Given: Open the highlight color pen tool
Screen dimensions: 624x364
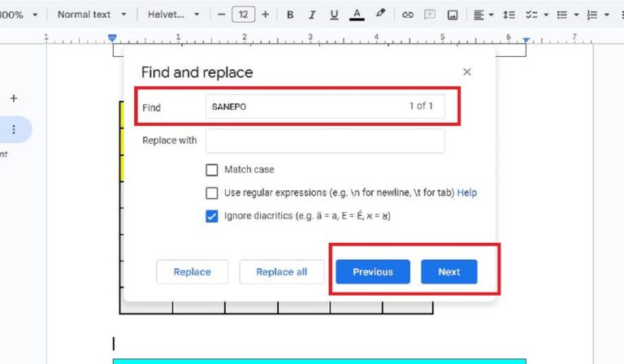Looking at the screenshot, I should [380, 14].
